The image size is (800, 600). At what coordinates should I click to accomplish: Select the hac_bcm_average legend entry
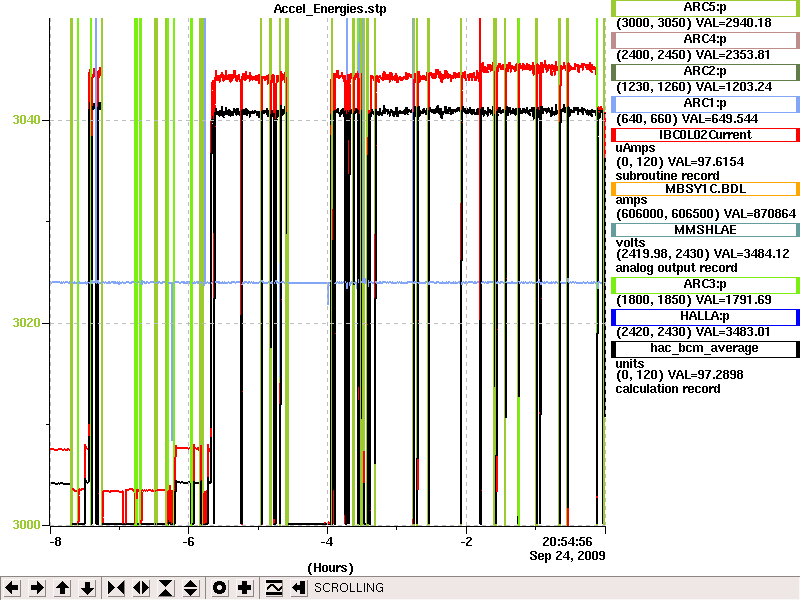[x=705, y=348]
